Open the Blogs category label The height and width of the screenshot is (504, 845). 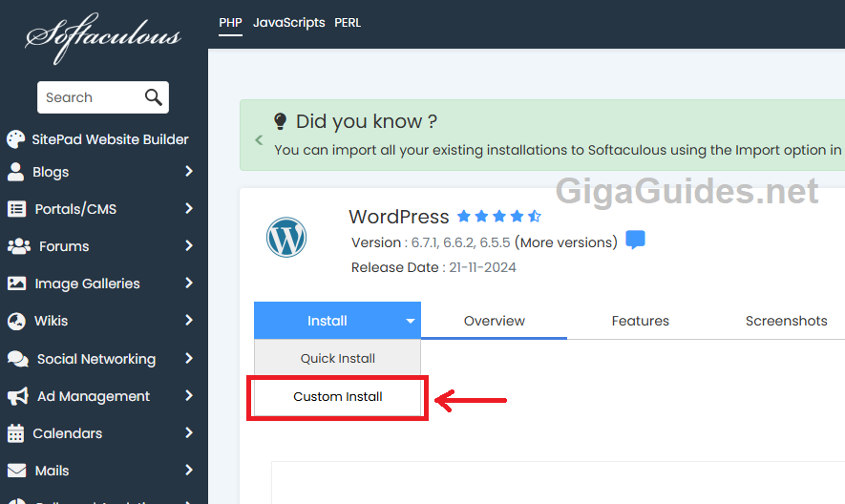(x=51, y=172)
